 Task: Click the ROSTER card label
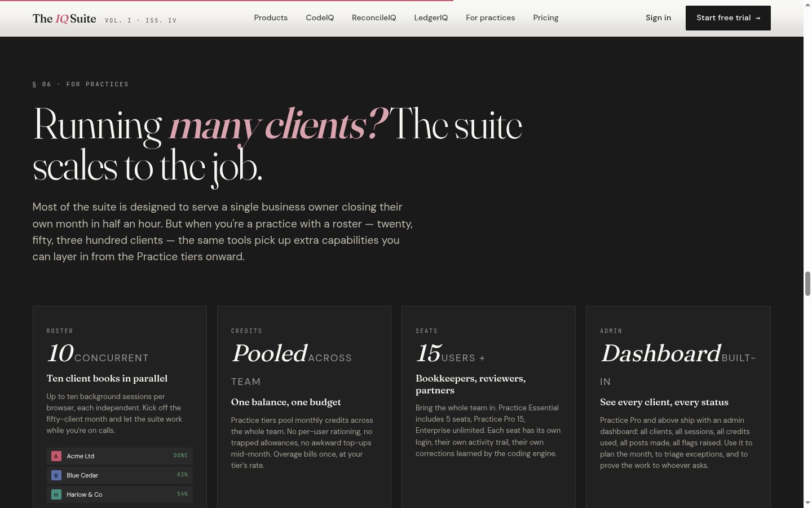[60, 331]
